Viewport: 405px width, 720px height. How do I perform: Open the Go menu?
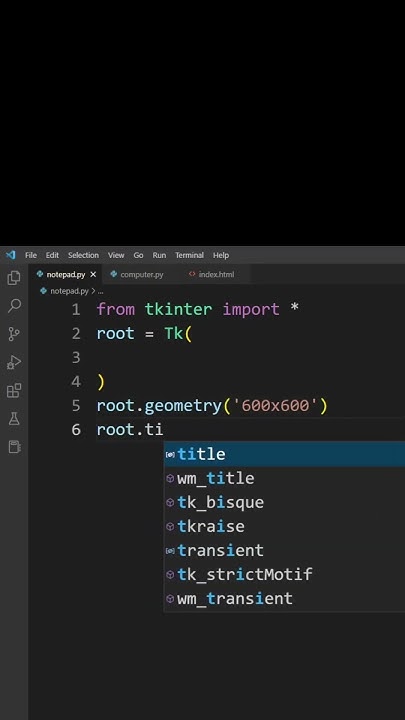click(x=138, y=255)
